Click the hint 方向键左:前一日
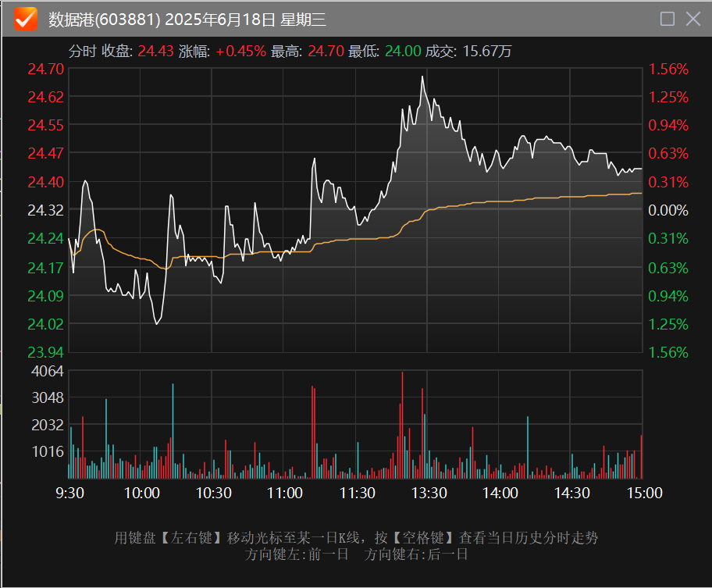Viewport: 712px width, 588px height. [x=297, y=555]
